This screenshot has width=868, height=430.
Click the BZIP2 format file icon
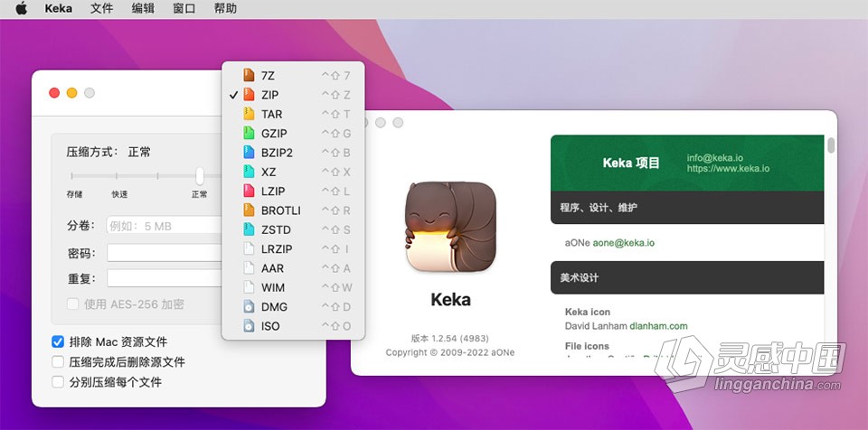pyautogui.click(x=250, y=152)
